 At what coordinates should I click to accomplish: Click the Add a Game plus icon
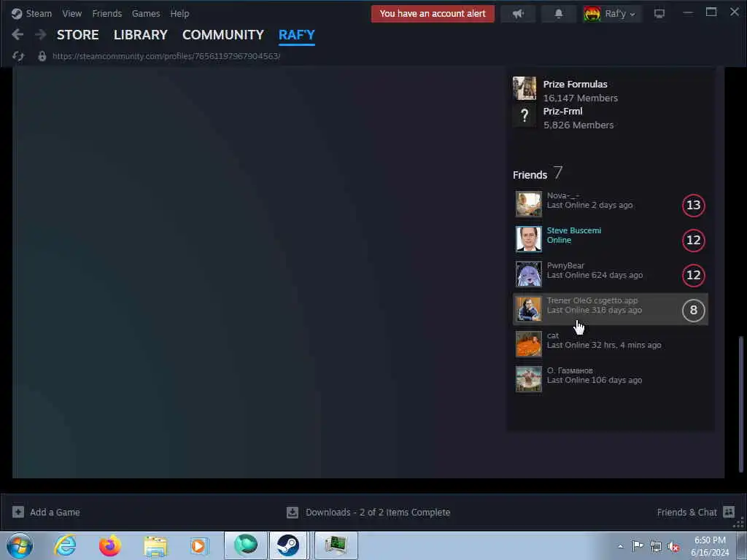pyautogui.click(x=18, y=512)
